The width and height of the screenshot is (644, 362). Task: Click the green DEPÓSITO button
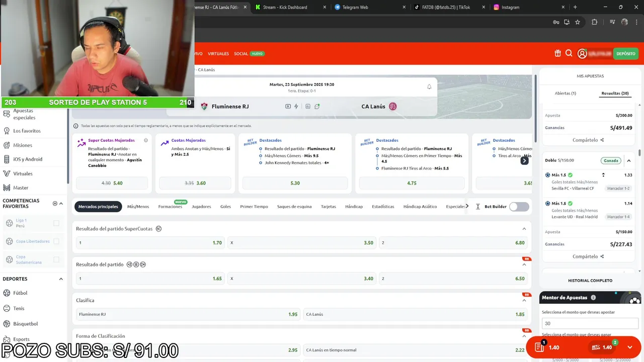point(626,54)
